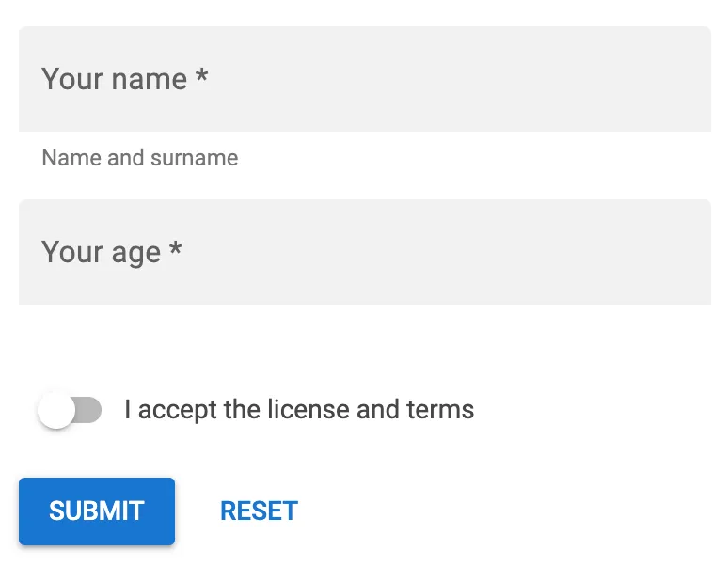728x566 pixels.
Task: Click the empty right side of name field
Action: click(x=564, y=79)
